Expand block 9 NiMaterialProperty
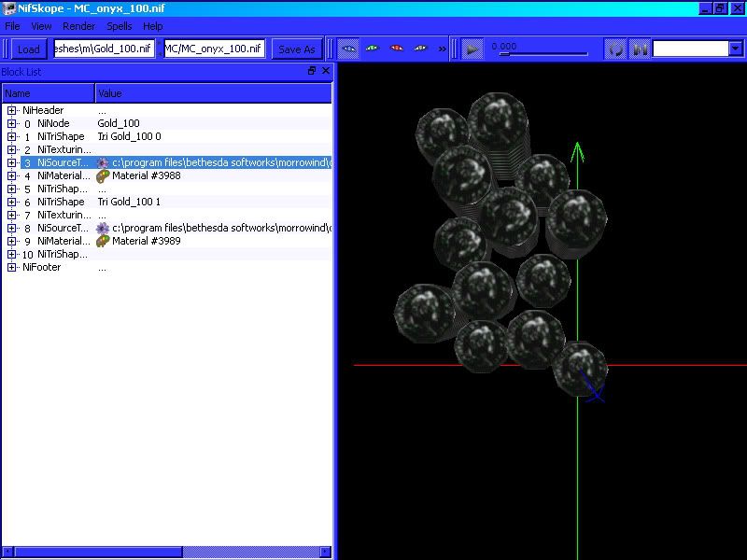This screenshot has height=560, width=747. click(11, 242)
